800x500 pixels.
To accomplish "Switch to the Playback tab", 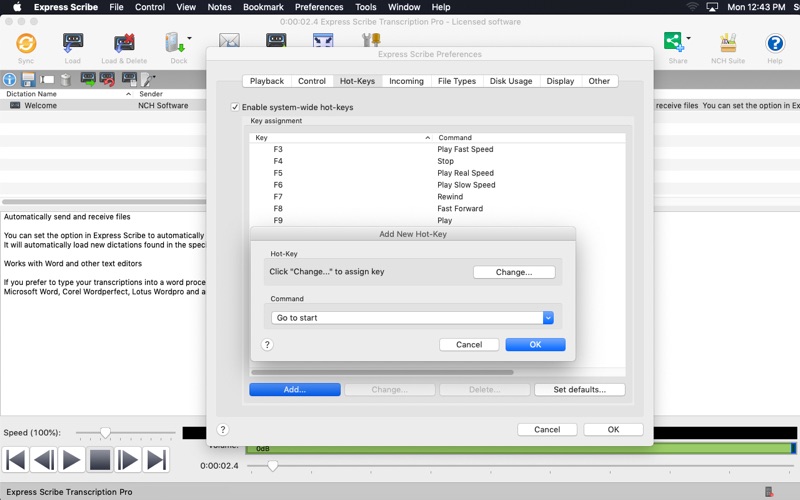I will tap(267, 81).
